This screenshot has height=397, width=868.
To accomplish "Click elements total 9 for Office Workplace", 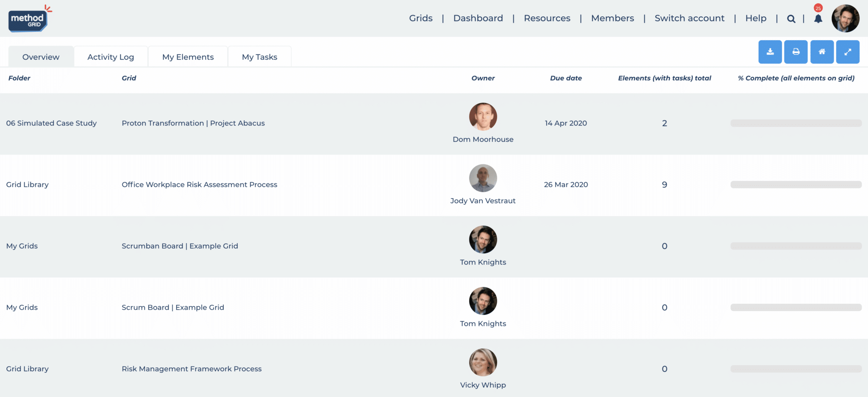I will pyautogui.click(x=665, y=185).
